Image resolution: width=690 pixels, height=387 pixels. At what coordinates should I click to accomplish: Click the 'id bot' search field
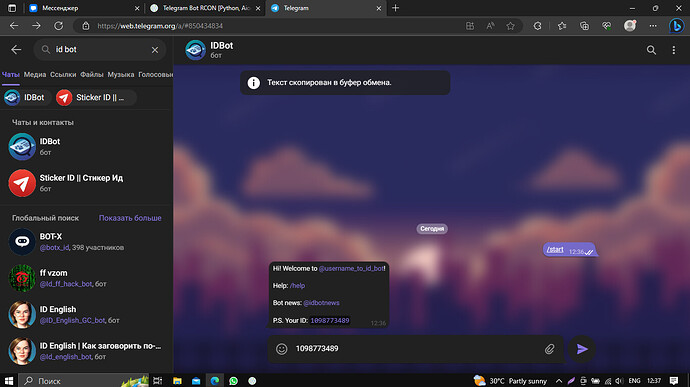coord(100,50)
